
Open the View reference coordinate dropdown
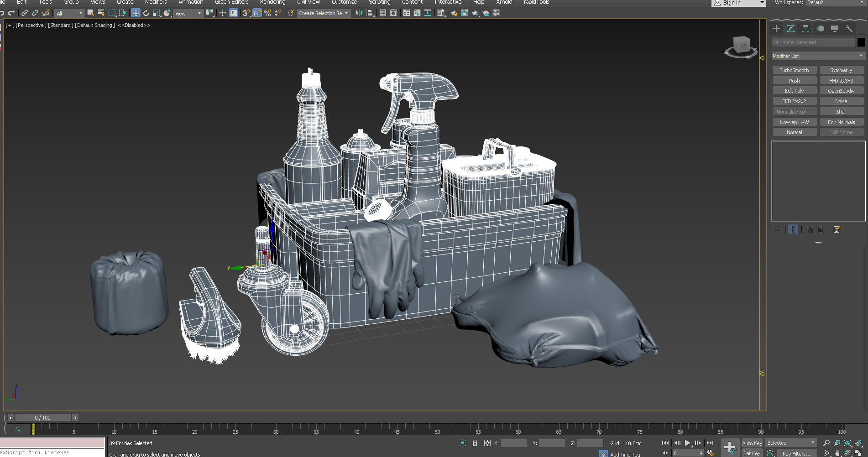[x=188, y=14]
